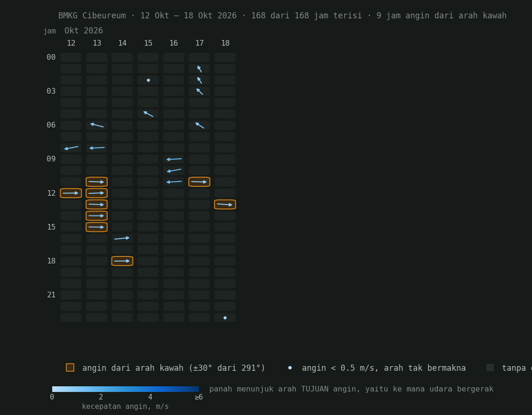The image size is (532, 415).
Task: Click the hour row label "21"
Action: (x=51, y=295)
